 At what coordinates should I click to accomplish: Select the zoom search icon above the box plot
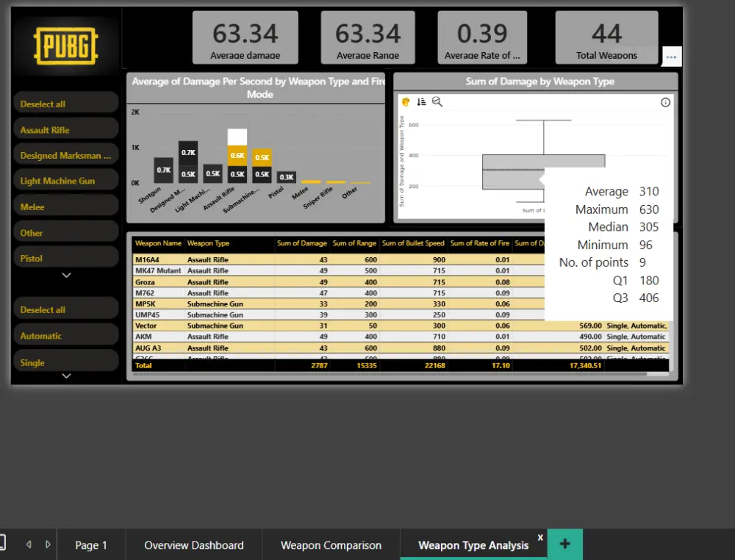tap(436, 101)
